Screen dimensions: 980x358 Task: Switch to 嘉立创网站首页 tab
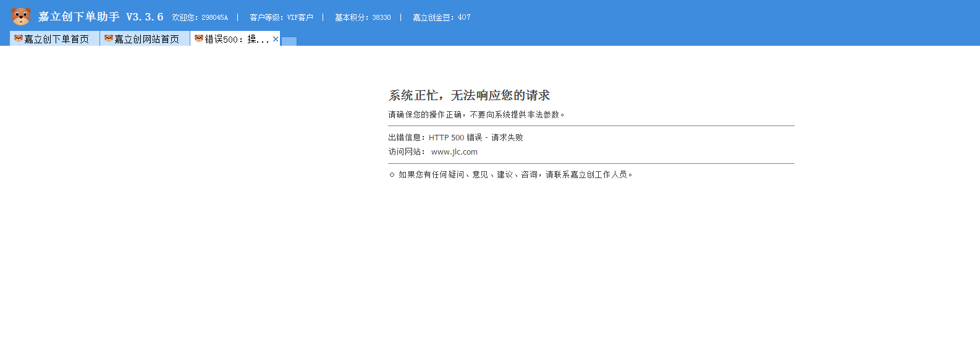(x=145, y=39)
